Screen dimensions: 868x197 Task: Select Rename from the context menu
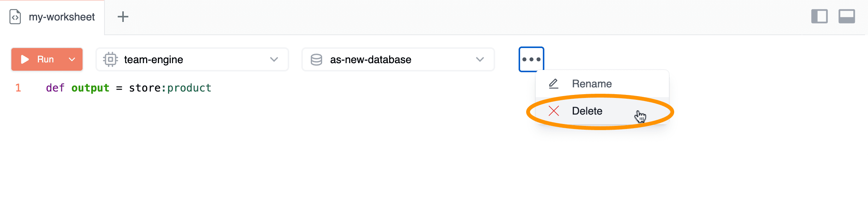pyautogui.click(x=592, y=84)
